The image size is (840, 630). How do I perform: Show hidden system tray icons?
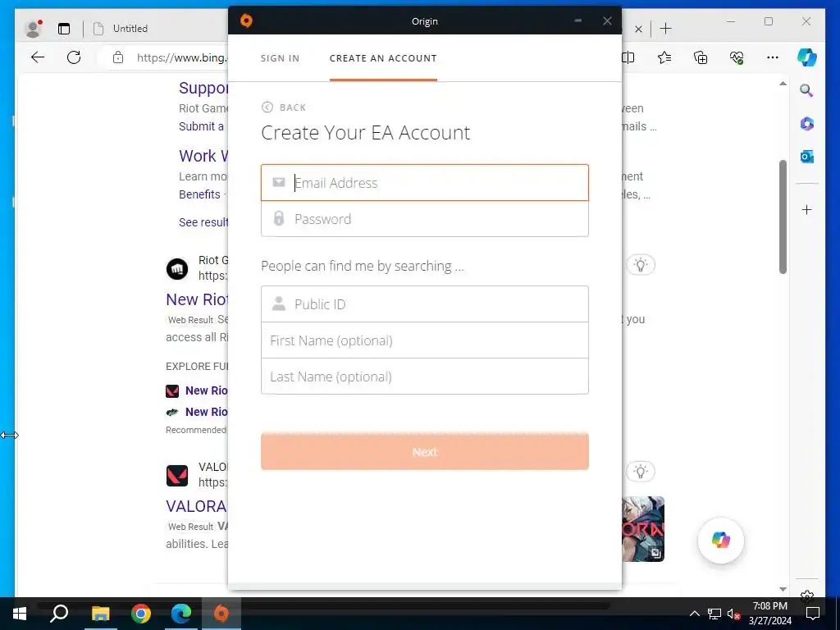point(694,614)
